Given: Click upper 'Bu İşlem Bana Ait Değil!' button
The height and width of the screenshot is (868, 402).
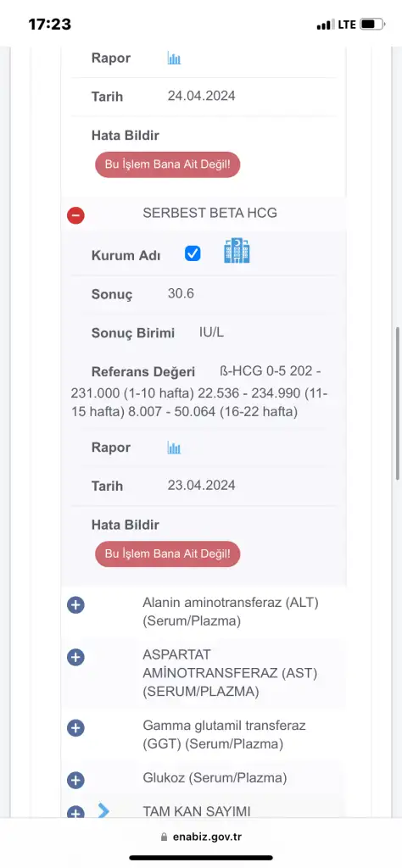Looking at the screenshot, I should (168, 164).
